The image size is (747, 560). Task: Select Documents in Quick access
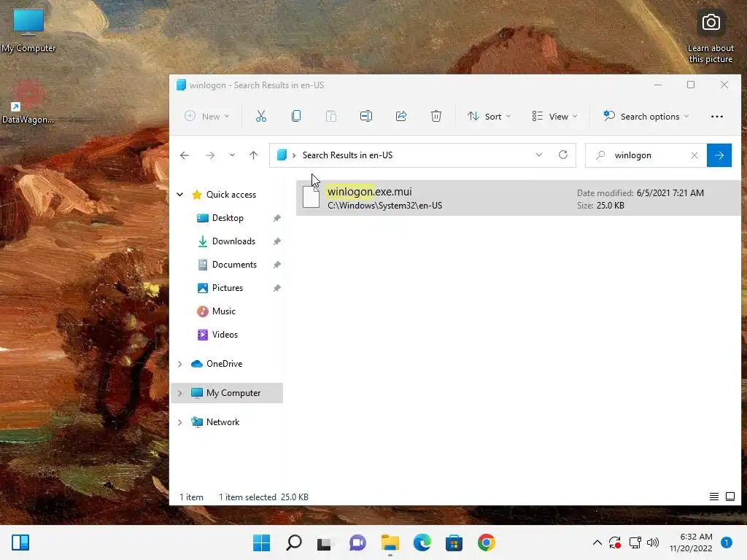pos(234,264)
